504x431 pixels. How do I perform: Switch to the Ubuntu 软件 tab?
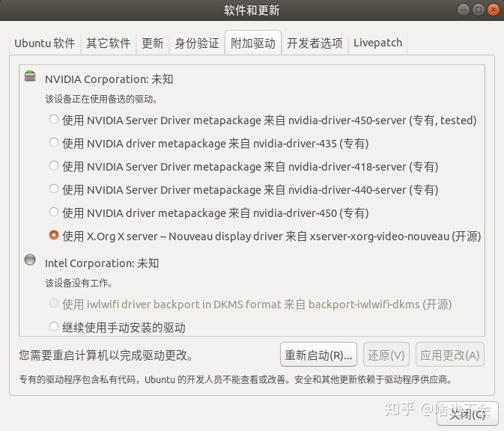tap(45, 43)
